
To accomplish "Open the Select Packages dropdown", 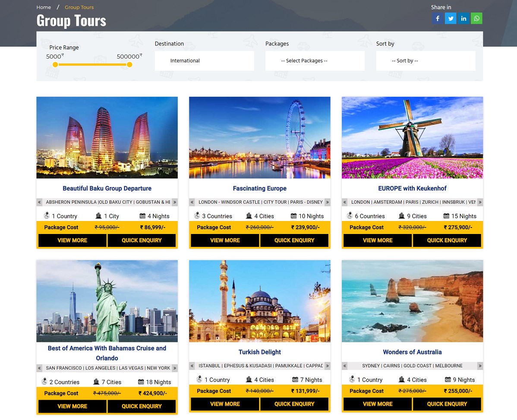I will pyautogui.click(x=315, y=60).
